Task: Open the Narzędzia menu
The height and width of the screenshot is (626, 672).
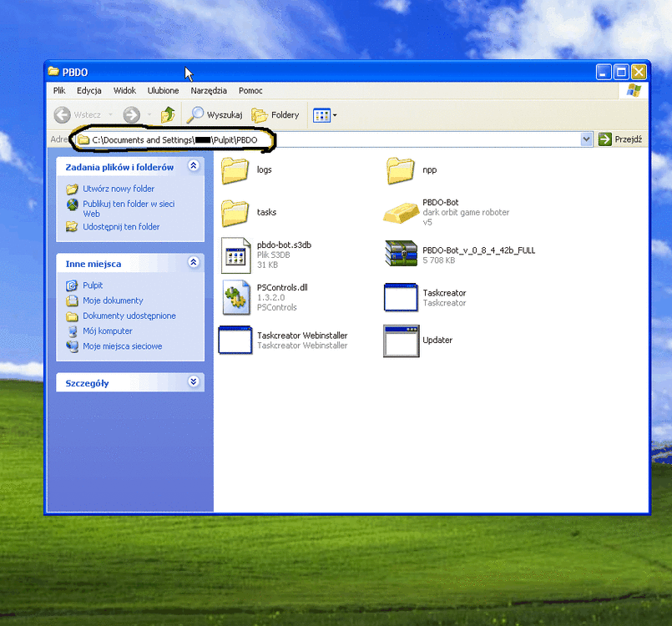Action: click(209, 90)
